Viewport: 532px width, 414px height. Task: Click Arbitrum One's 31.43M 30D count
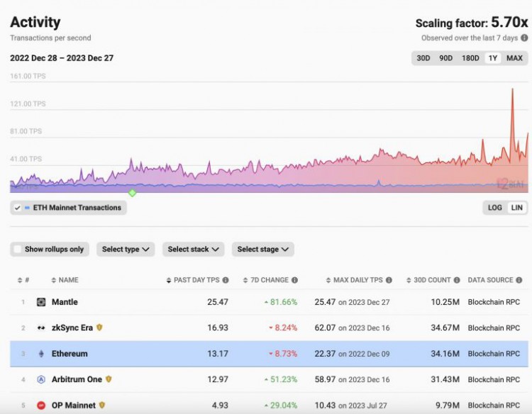(445, 379)
